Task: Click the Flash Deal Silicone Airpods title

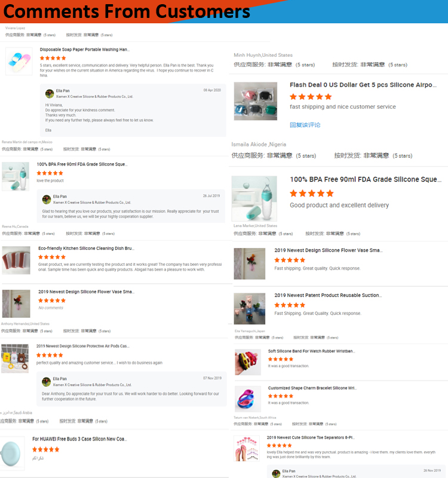Action: (x=363, y=85)
